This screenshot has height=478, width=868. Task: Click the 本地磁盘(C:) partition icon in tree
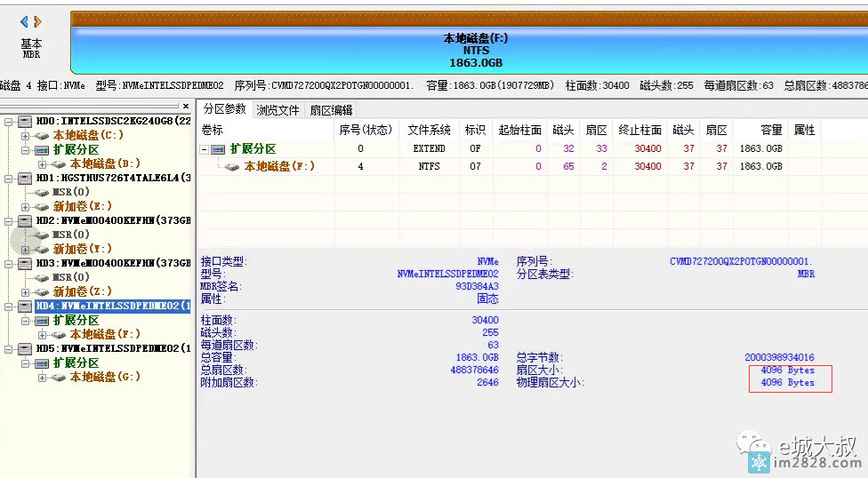43,135
